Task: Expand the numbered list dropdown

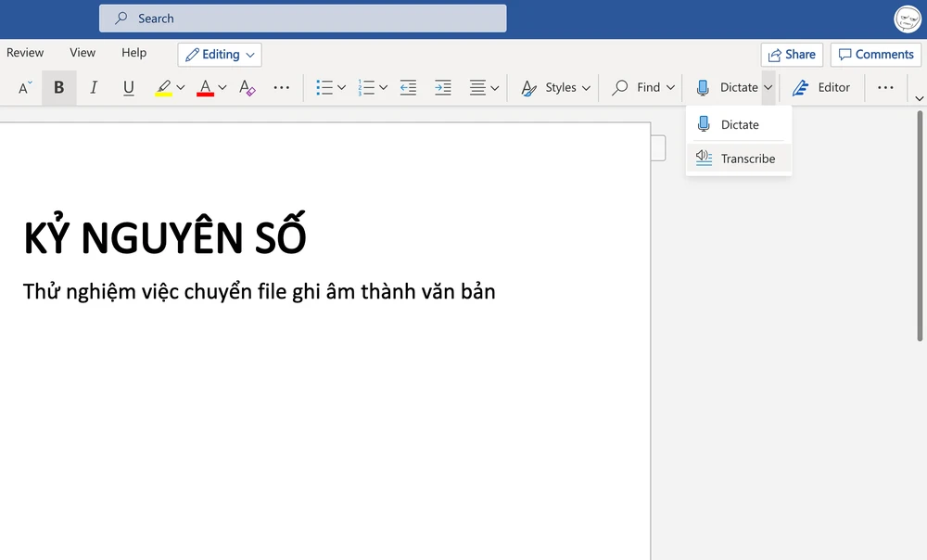Action: [x=382, y=87]
